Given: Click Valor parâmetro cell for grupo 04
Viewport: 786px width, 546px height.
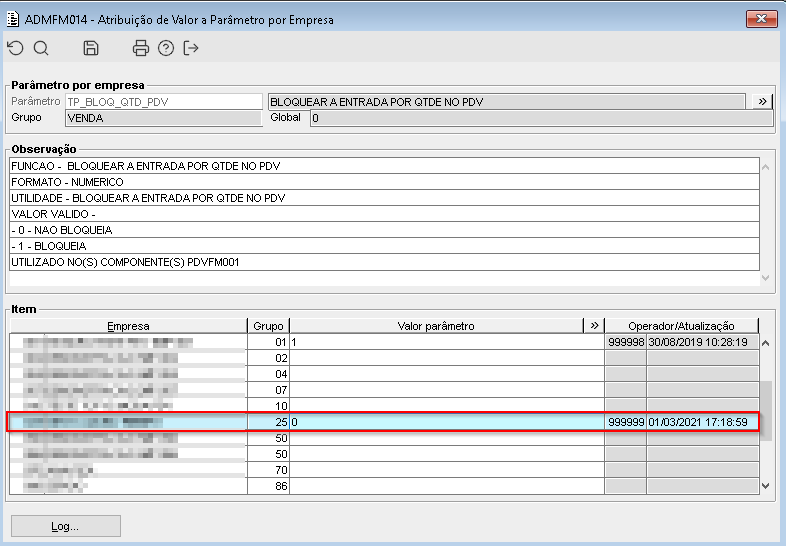Looking at the screenshot, I should coord(447,374).
